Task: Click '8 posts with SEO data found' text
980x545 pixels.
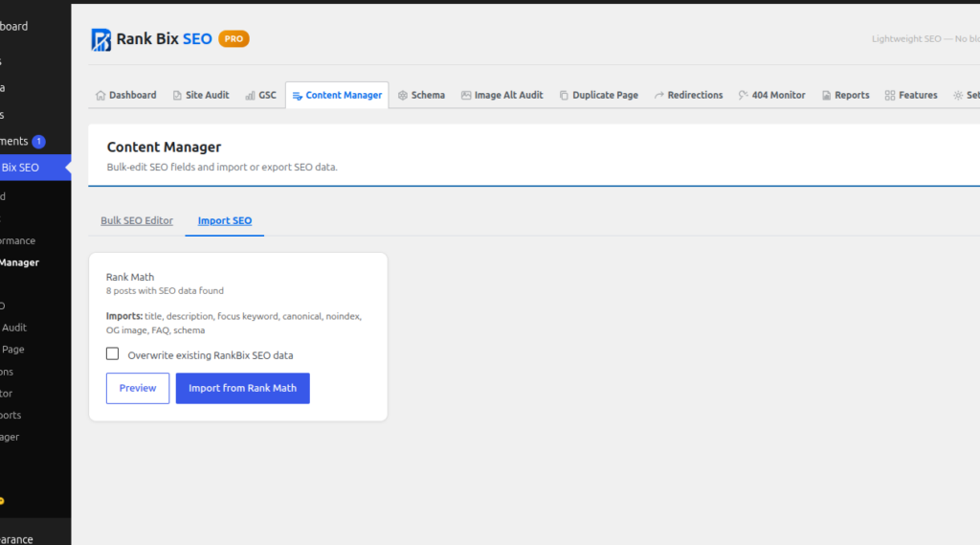Action: [x=165, y=290]
